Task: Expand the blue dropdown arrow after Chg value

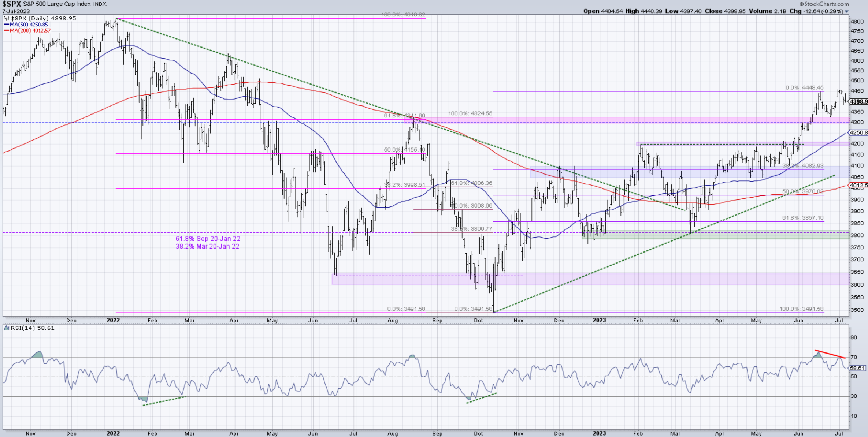Action: pyautogui.click(x=847, y=12)
